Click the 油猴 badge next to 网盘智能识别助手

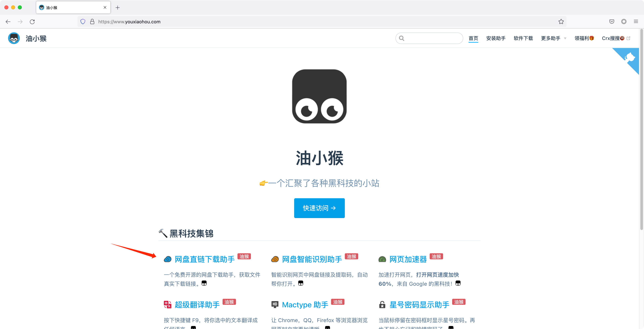click(351, 256)
